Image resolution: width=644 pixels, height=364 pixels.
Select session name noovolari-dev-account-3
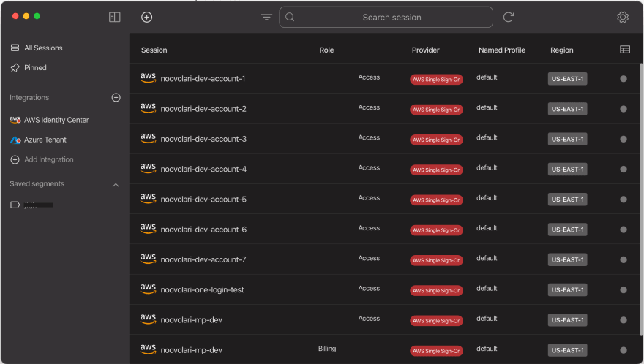pyautogui.click(x=203, y=139)
